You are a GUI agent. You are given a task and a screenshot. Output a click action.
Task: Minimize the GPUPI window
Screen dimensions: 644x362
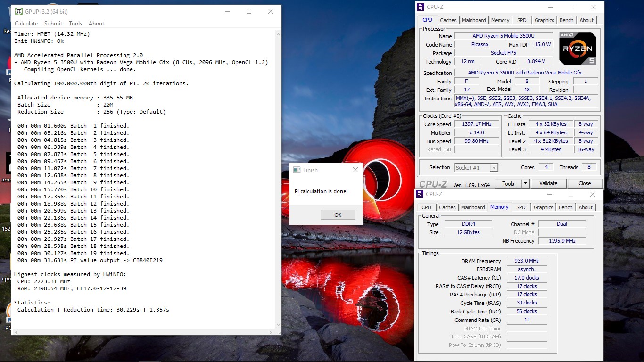point(227,11)
